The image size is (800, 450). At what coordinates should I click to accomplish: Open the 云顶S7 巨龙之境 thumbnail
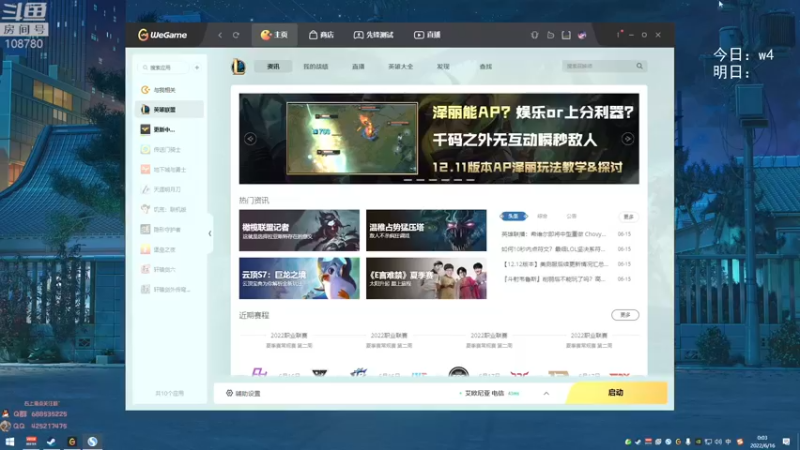[299, 278]
